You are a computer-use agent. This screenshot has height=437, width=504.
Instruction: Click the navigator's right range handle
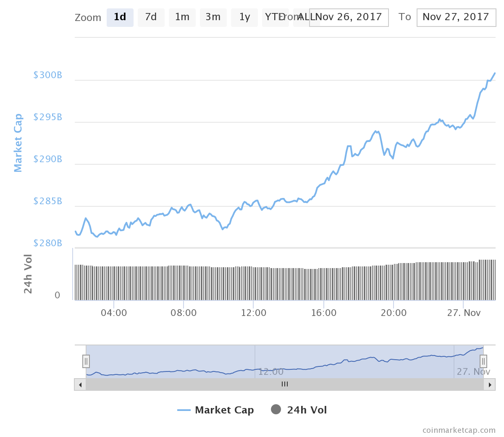[483, 361]
